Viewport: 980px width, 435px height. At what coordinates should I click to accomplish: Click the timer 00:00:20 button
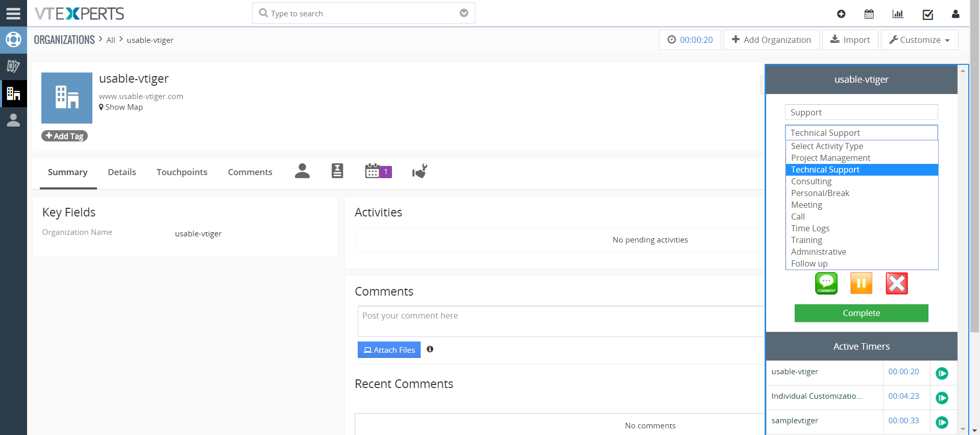(690, 40)
